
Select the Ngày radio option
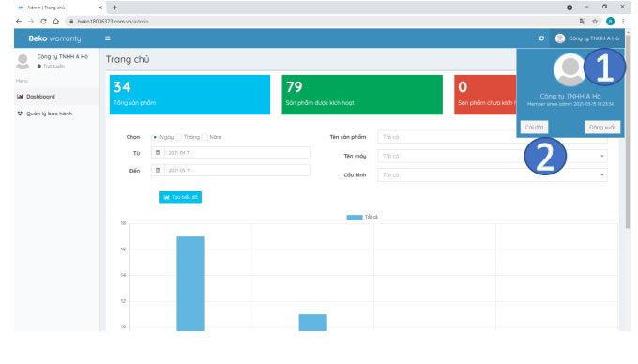155,137
